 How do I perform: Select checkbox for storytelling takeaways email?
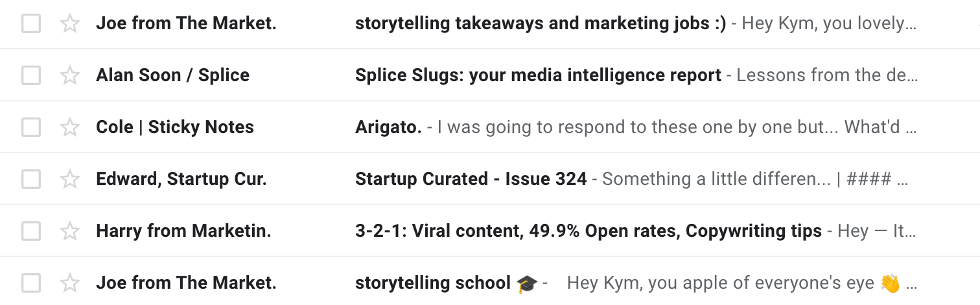click(31, 24)
